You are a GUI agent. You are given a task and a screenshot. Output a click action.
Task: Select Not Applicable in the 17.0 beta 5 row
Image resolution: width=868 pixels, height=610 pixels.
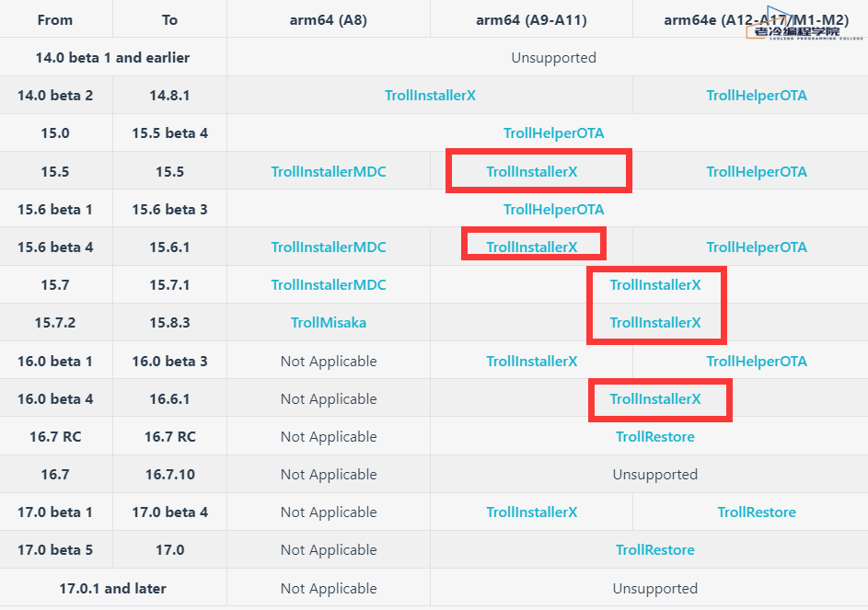point(329,549)
